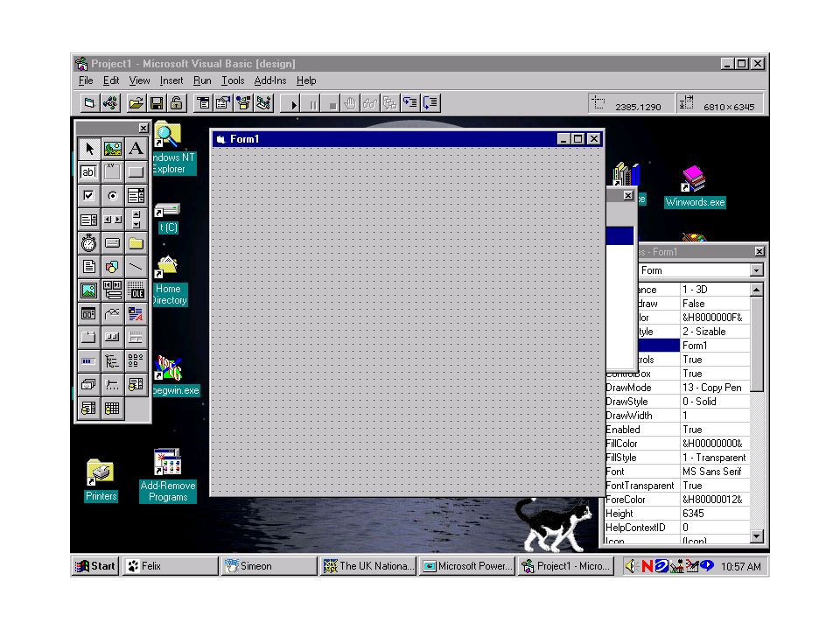This screenshot has width=840, height=630.
Task: Select the Label tool (letter A)
Action: pos(136,149)
